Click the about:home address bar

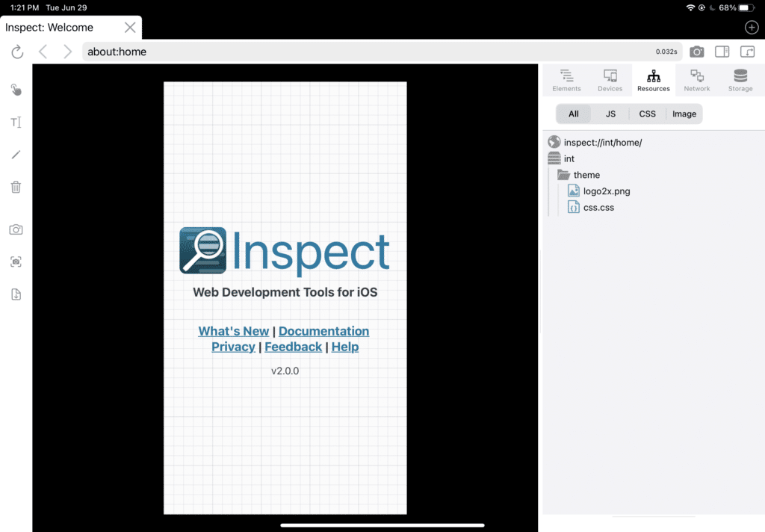click(x=366, y=52)
